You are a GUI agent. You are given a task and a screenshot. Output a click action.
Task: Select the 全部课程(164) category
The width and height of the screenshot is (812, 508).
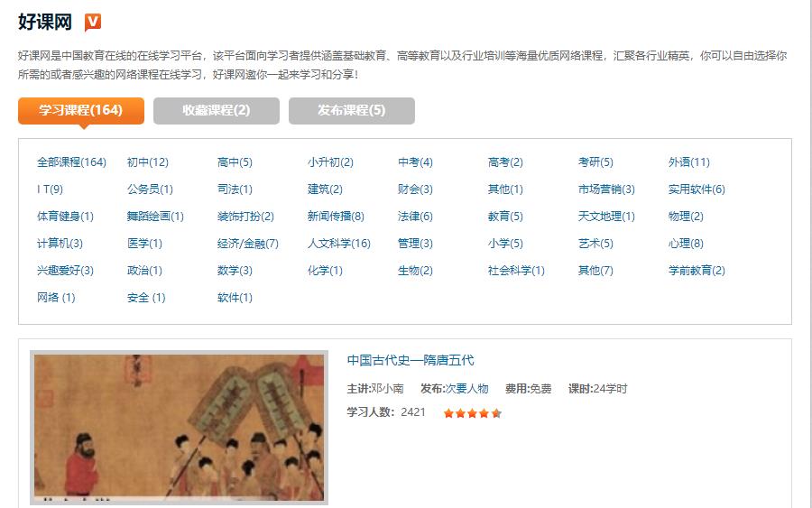tap(71, 162)
